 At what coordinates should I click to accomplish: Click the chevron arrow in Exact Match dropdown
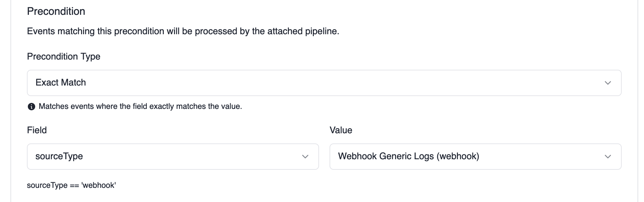(x=608, y=83)
